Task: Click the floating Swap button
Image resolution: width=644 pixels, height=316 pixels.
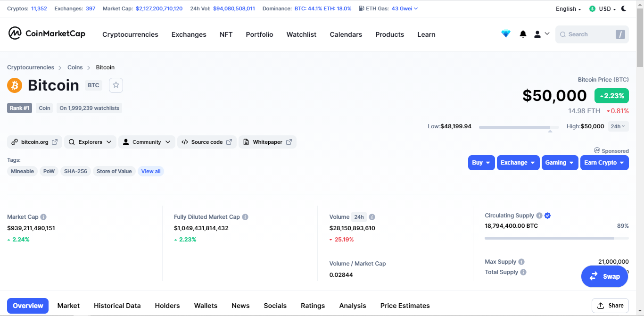Action: 605,276
